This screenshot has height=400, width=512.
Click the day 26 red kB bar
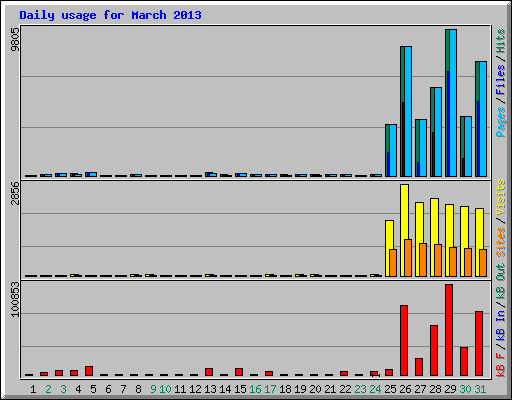(404, 340)
